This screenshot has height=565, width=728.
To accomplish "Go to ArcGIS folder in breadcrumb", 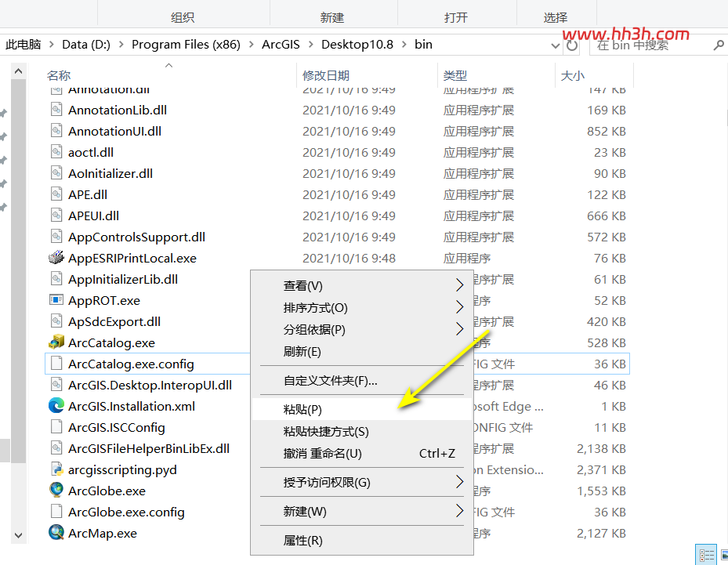I will 281,45.
